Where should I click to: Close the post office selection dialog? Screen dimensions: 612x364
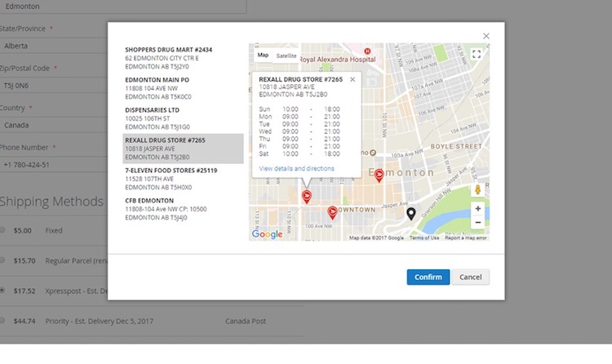tap(486, 36)
